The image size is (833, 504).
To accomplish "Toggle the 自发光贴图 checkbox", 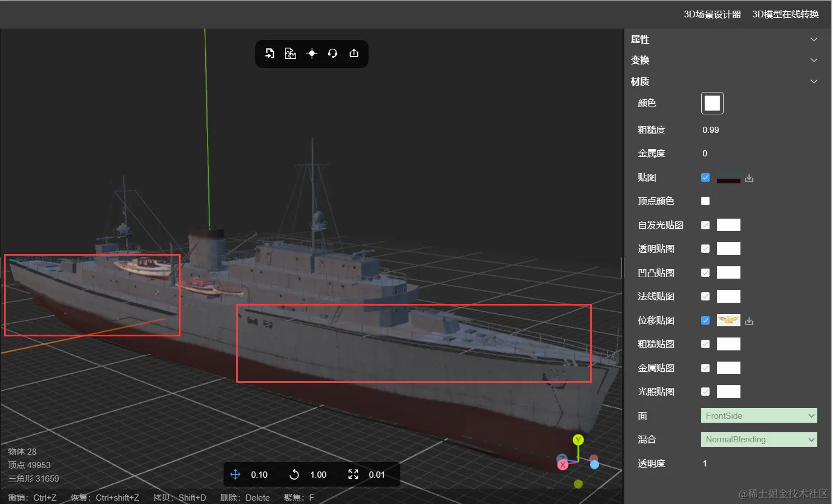I will tap(705, 225).
